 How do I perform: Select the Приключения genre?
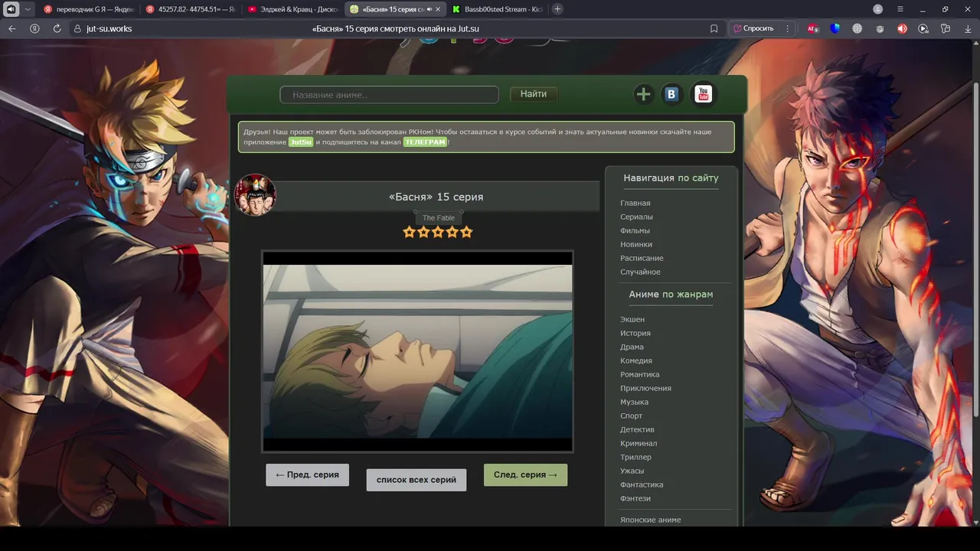[x=645, y=388]
